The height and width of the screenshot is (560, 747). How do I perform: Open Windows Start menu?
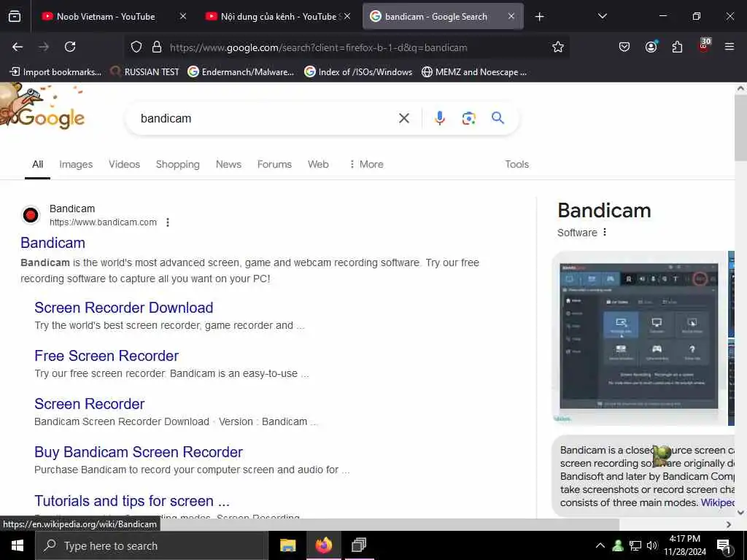18,545
